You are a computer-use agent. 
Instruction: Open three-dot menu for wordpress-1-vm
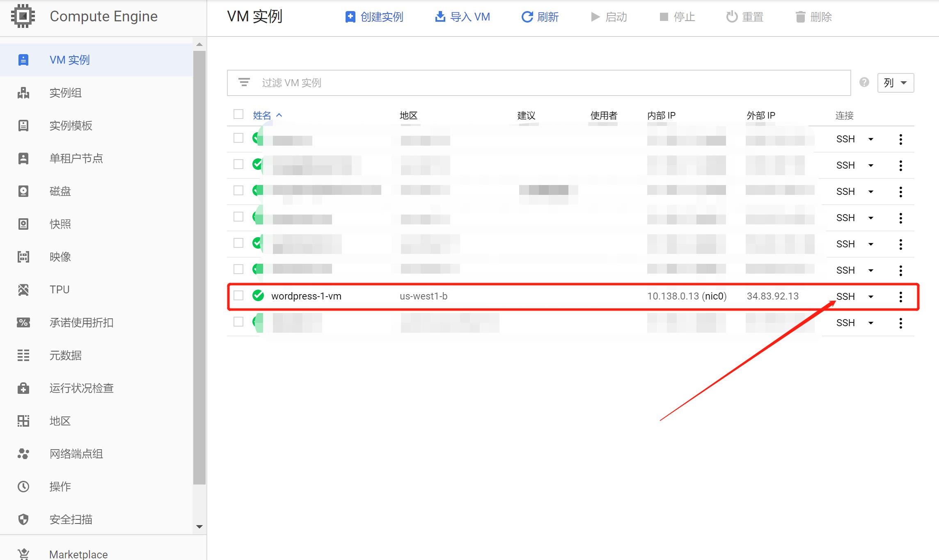click(900, 297)
